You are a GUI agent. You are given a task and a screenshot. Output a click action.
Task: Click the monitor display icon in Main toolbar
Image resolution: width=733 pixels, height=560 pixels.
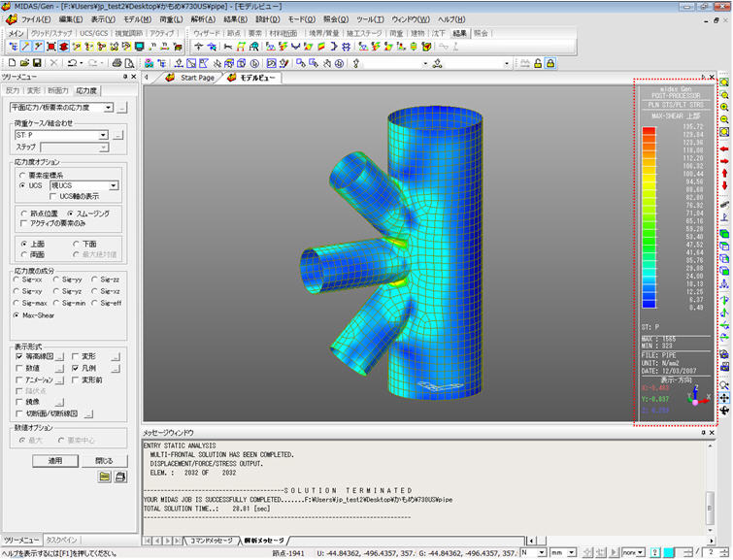[139, 47]
